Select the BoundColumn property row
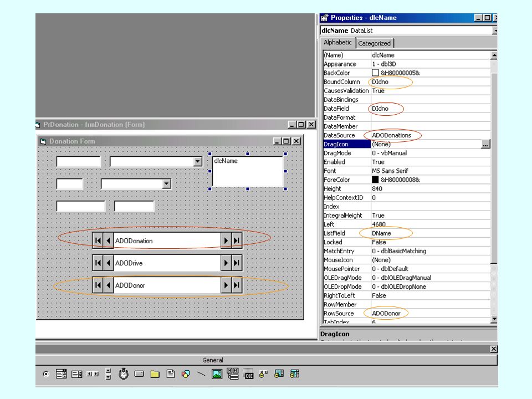 click(407, 82)
